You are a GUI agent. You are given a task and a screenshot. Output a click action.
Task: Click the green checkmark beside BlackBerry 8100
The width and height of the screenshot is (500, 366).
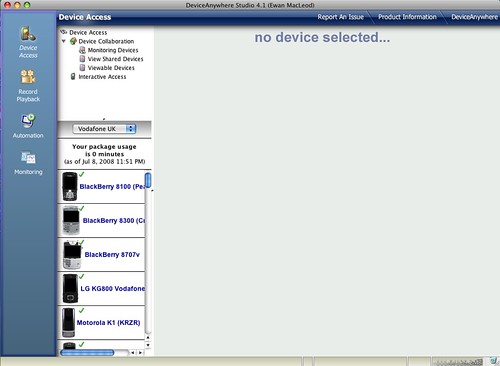click(82, 174)
